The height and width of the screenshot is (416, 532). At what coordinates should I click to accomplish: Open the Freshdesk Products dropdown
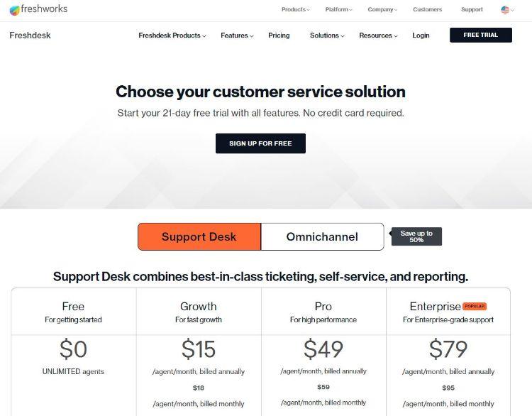pyautogui.click(x=172, y=35)
